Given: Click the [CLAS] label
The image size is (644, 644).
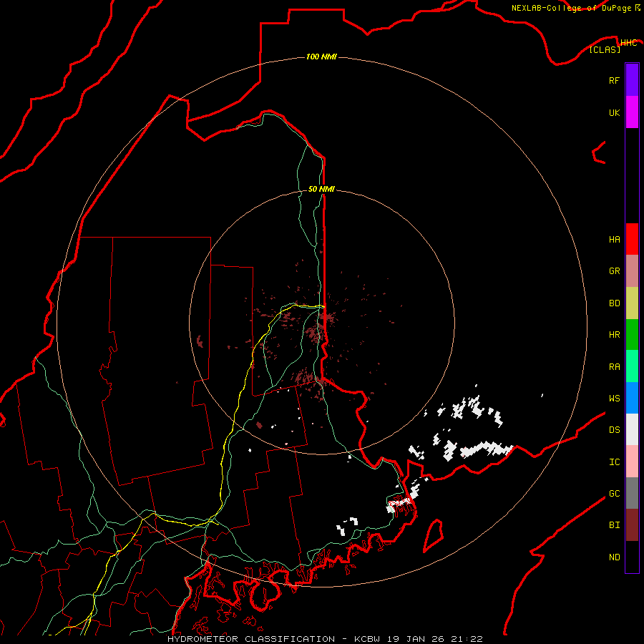Looking at the screenshot, I should click(605, 49).
